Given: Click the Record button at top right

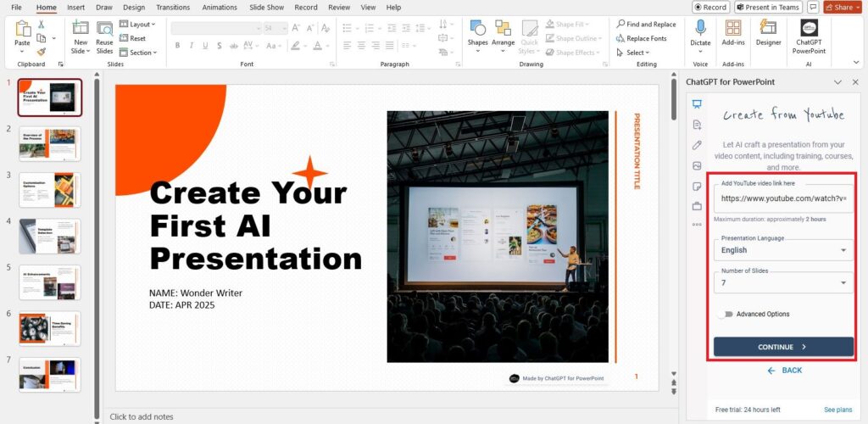Looking at the screenshot, I should pos(711,7).
